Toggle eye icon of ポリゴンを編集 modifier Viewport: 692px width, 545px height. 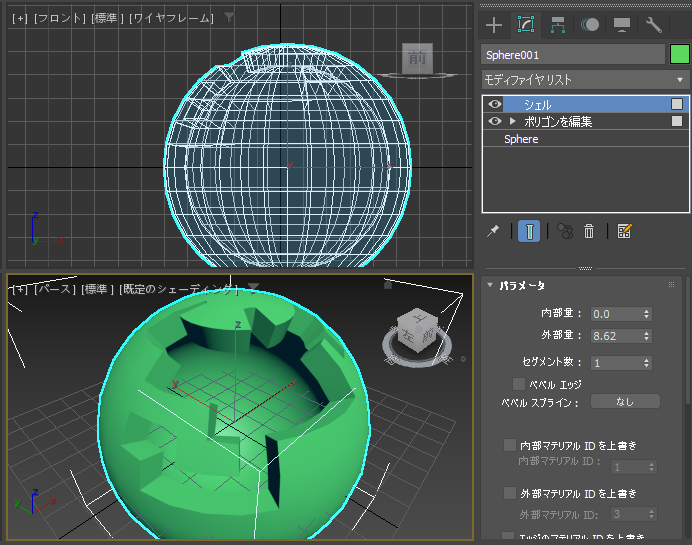(x=495, y=121)
